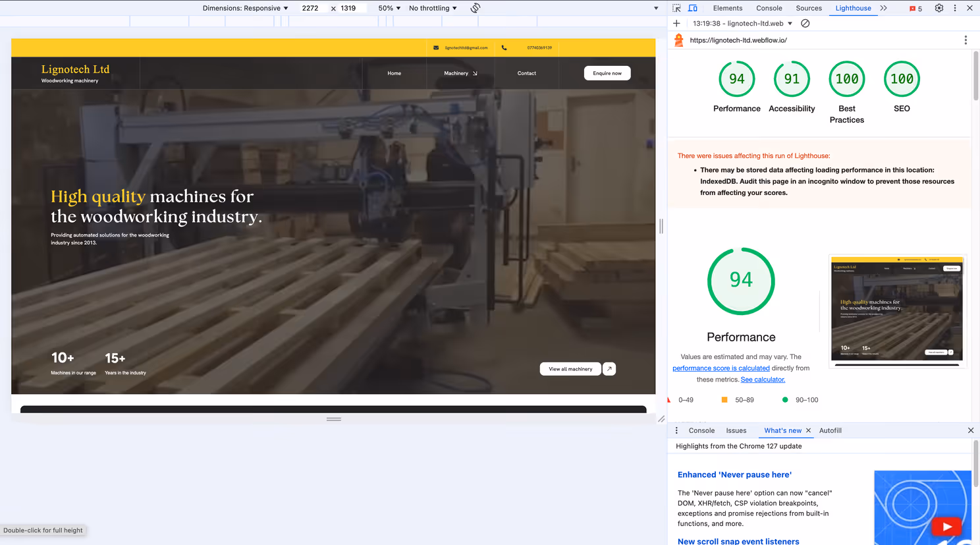Open Lighthouse report tools three-dot menu

[x=966, y=40]
